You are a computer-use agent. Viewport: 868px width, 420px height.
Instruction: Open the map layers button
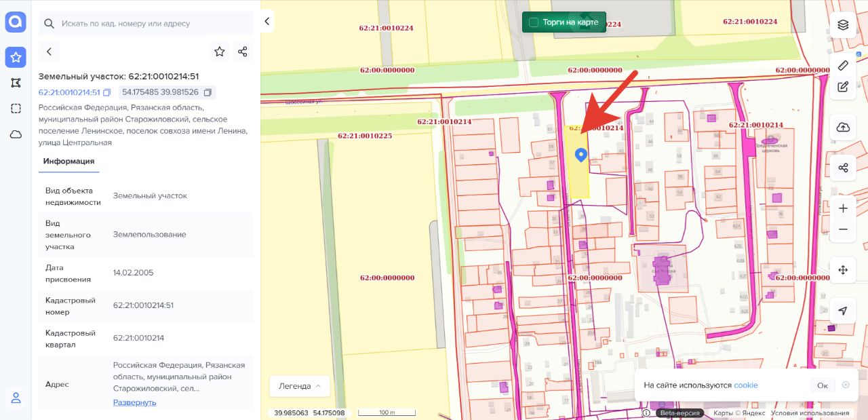[x=843, y=25]
